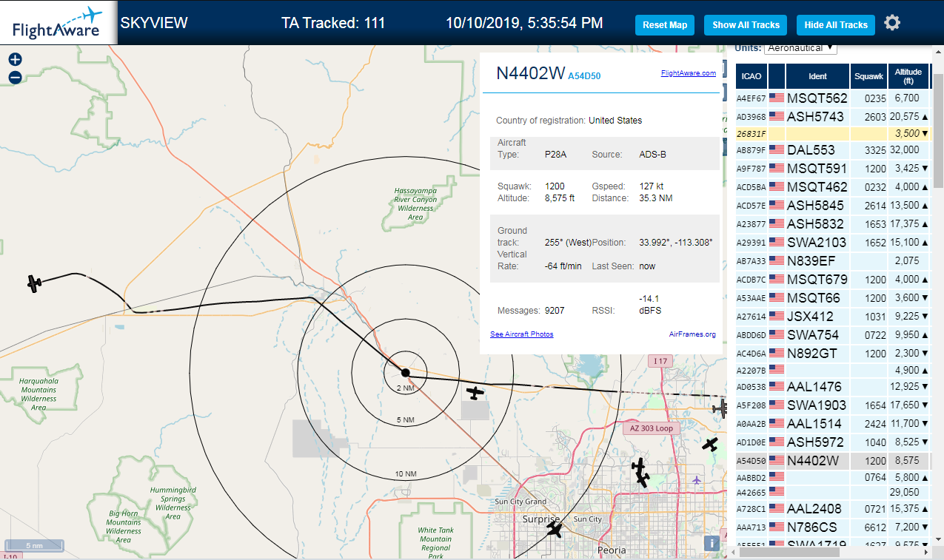Select the aircraft icon at far west track end

[x=34, y=283]
